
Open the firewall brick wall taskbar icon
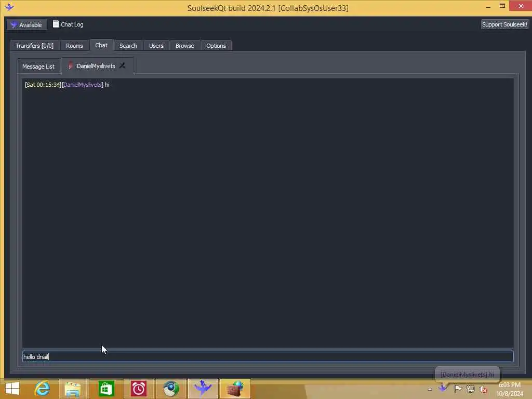pos(235,389)
